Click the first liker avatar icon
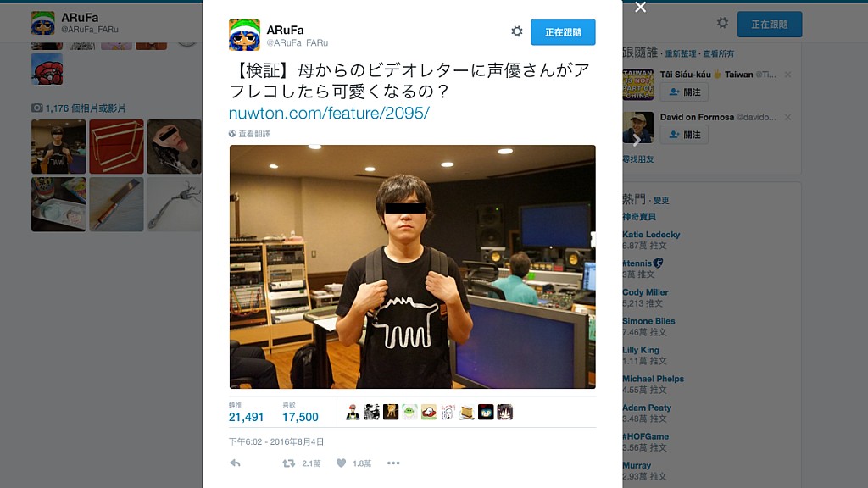This screenshot has height=488, width=868. tap(353, 412)
